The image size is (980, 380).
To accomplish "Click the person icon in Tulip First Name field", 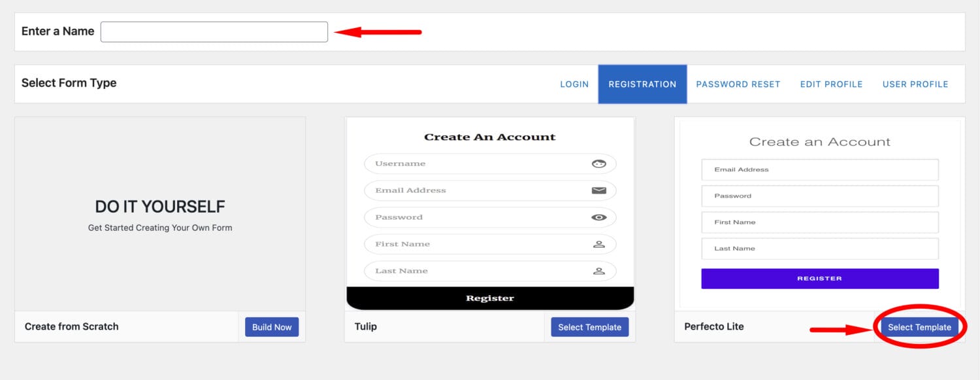I will pos(598,244).
